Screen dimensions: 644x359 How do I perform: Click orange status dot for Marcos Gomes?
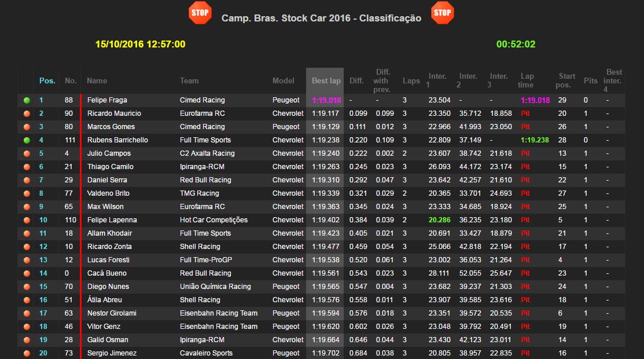(27, 127)
